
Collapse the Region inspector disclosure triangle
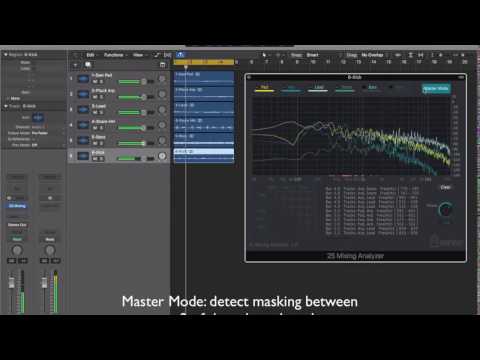[6, 54]
